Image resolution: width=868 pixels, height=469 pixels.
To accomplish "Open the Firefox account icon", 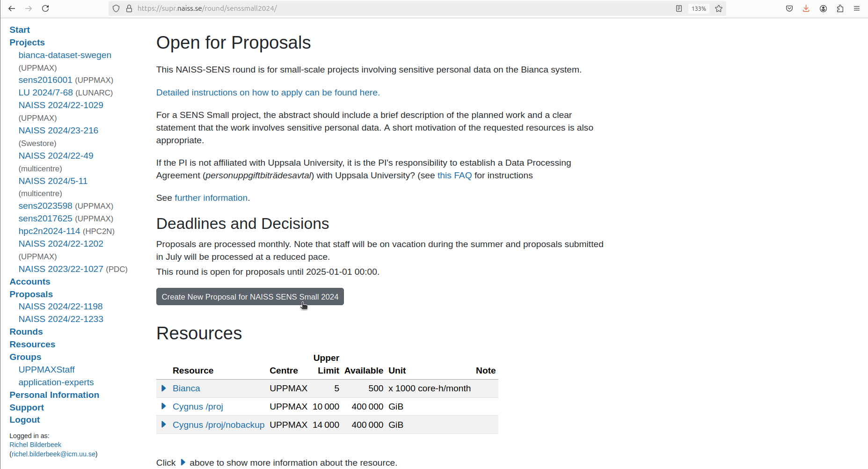I will [823, 8].
